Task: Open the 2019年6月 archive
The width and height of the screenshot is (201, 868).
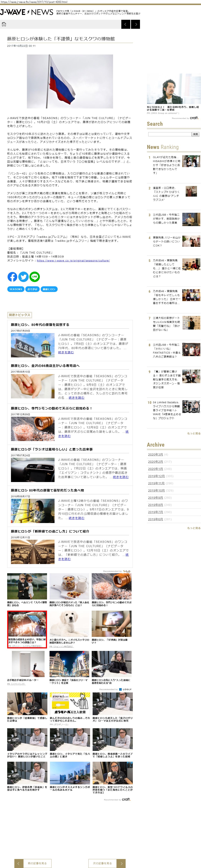Action: coord(155,519)
